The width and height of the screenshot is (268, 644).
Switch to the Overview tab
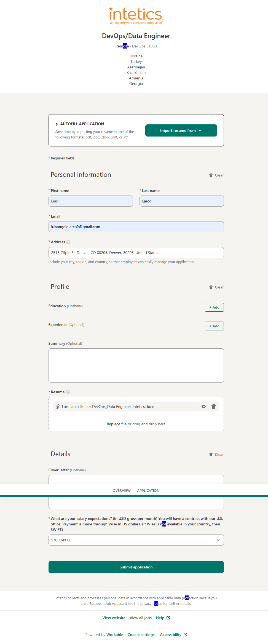tap(122, 490)
